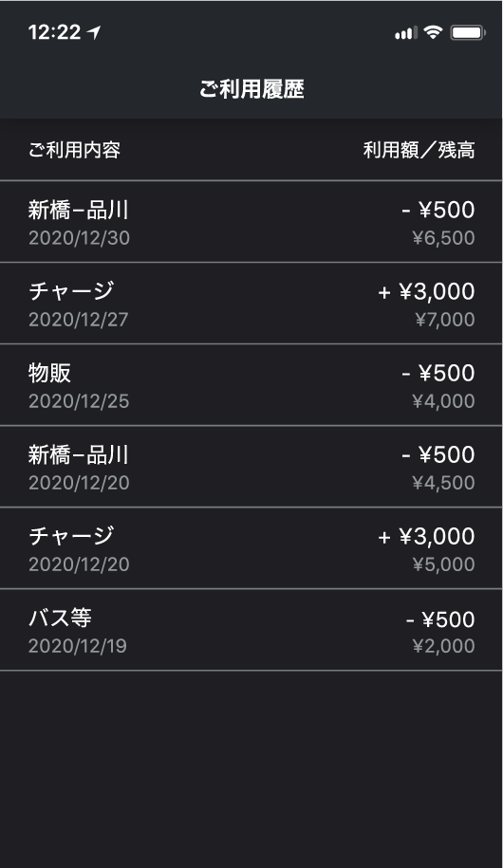Image resolution: width=503 pixels, height=868 pixels.
Task: Select the ご利用内容 column header
Action: pyautogui.click(x=74, y=150)
